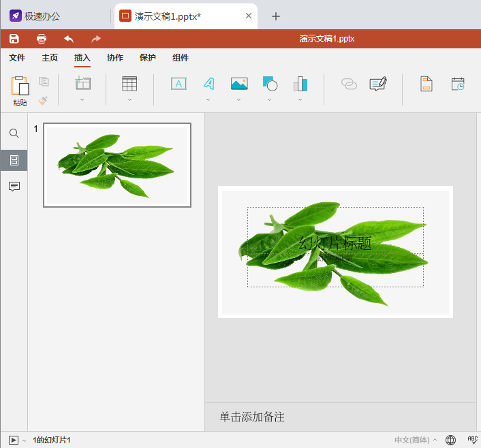The image size is (481, 448).
Task: Click the Save icon in title bar
Action: coord(14,39)
